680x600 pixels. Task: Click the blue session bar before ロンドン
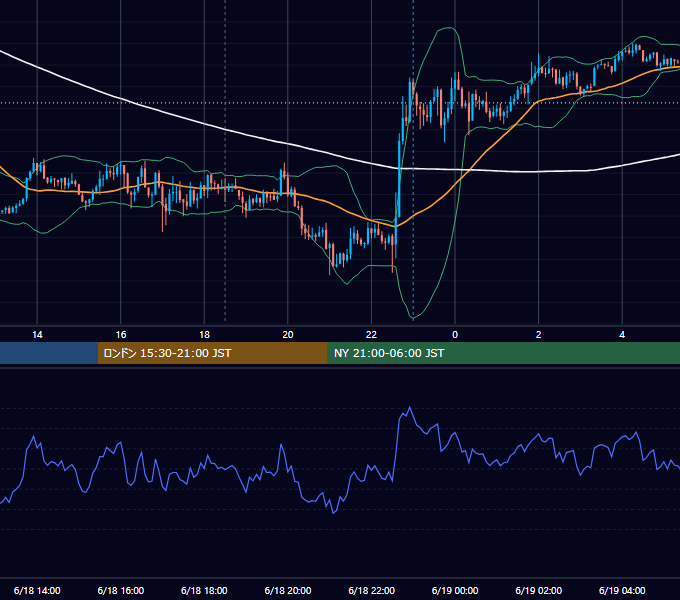pyautogui.click(x=49, y=353)
